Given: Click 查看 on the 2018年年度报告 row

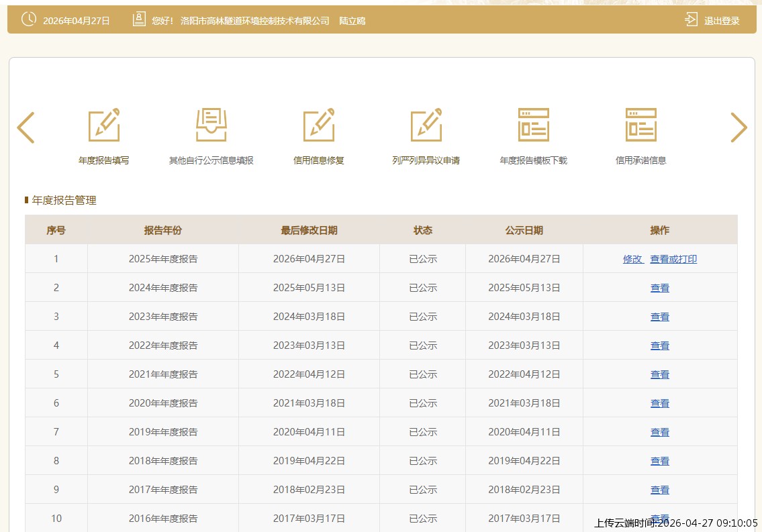Looking at the screenshot, I should pos(660,461).
